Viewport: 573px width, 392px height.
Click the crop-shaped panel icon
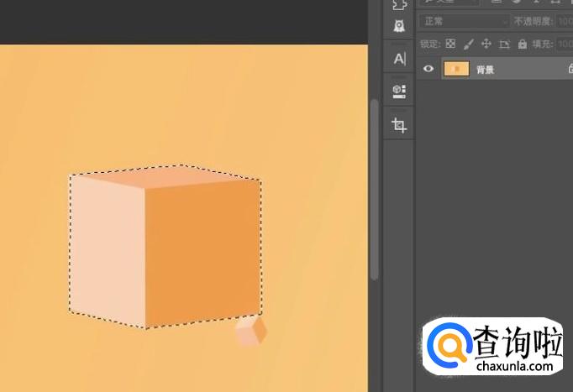(399, 126)
